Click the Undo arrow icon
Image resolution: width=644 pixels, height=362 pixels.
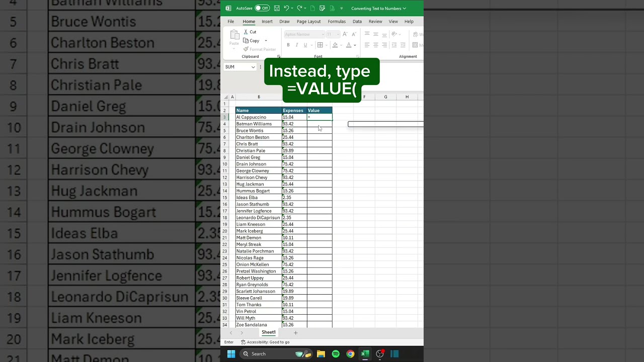(x=286, y=8)
